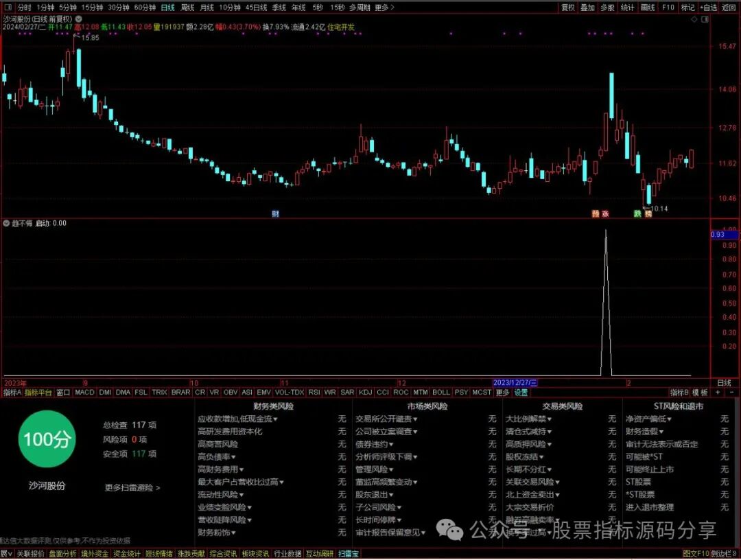Viewport: 741px width, 560px height.
Task: Open the 更多 periods dropdown in top bar
Action: [x=384, y=8]
